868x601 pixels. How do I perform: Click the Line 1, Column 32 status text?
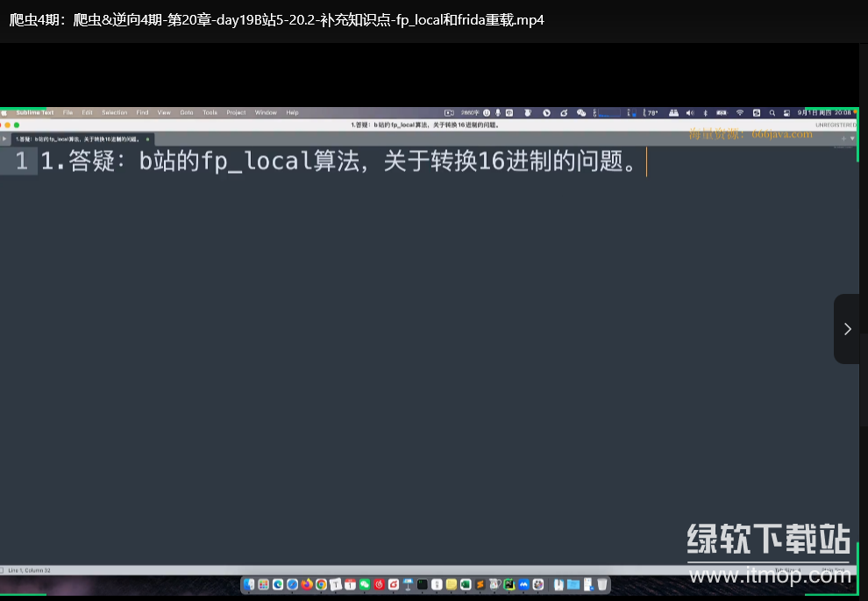click(x=29, y=570)
